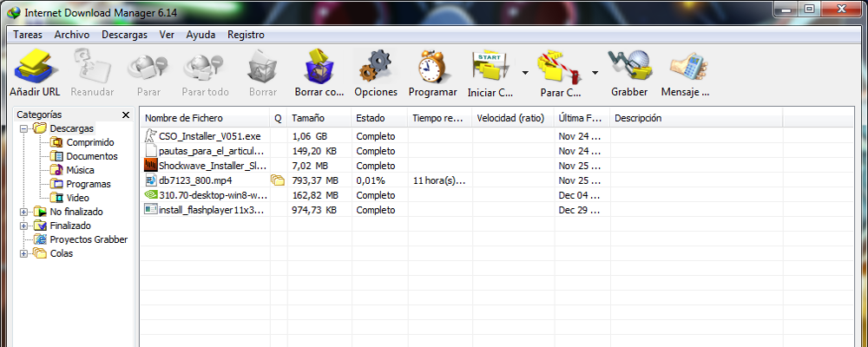This screenshot has width=868, height=347.
Task: Open the Registro menu
Action: coord(246,35)
